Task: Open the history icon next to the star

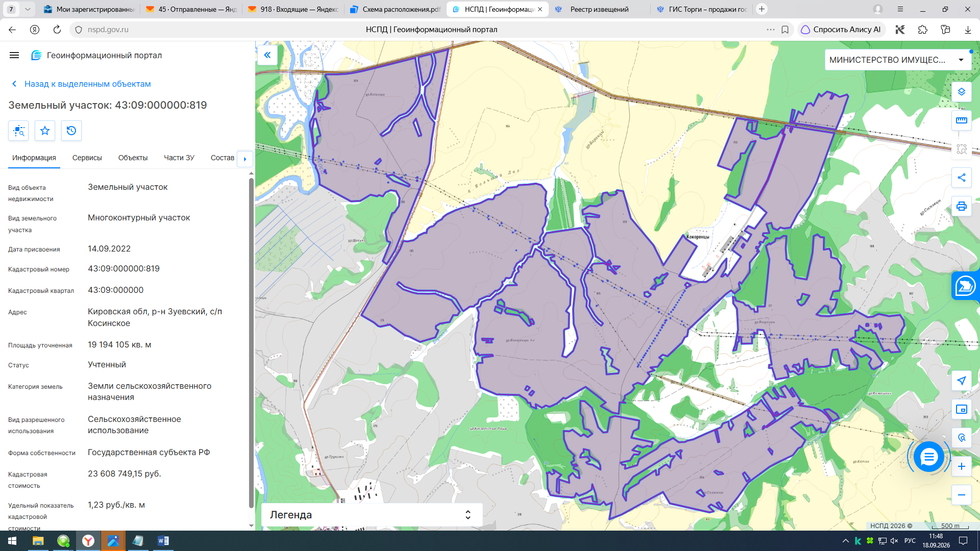Action: pyautogui.click(x=71, y=131)
